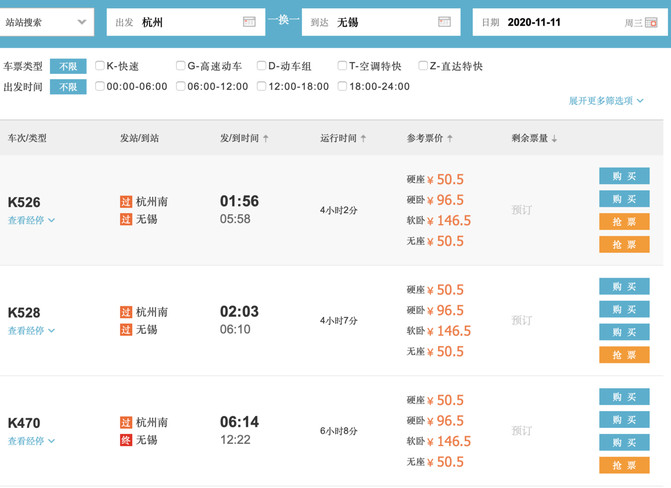Click 购买 for K526 硬座 seat

(x=624, y=176)
